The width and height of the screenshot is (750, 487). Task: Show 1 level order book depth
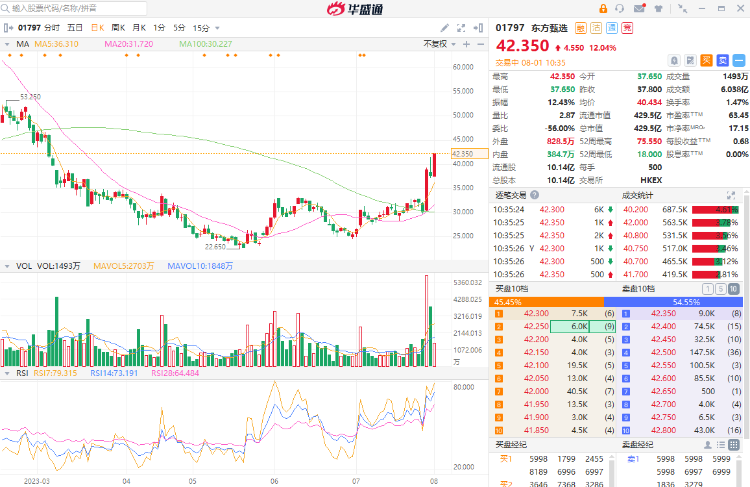click(x=706, y=289)
